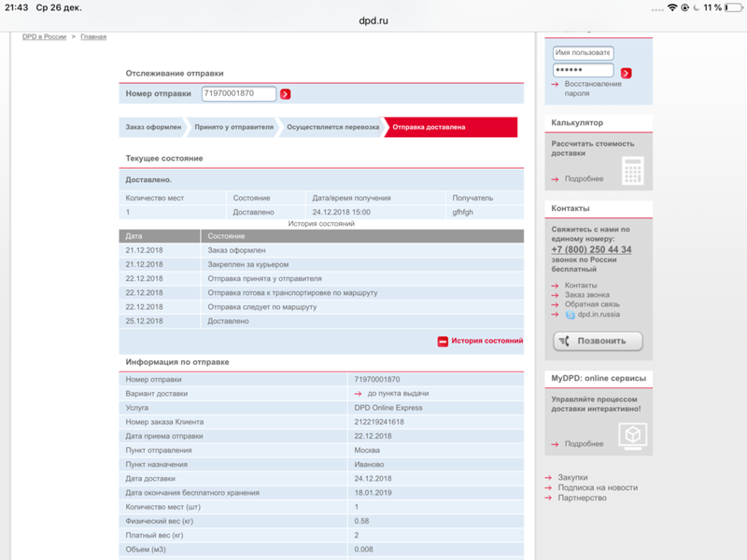The height and width of the screenshot is (560, 747).
Task: Open Партнерство link
Action: (x=582, y=497)
